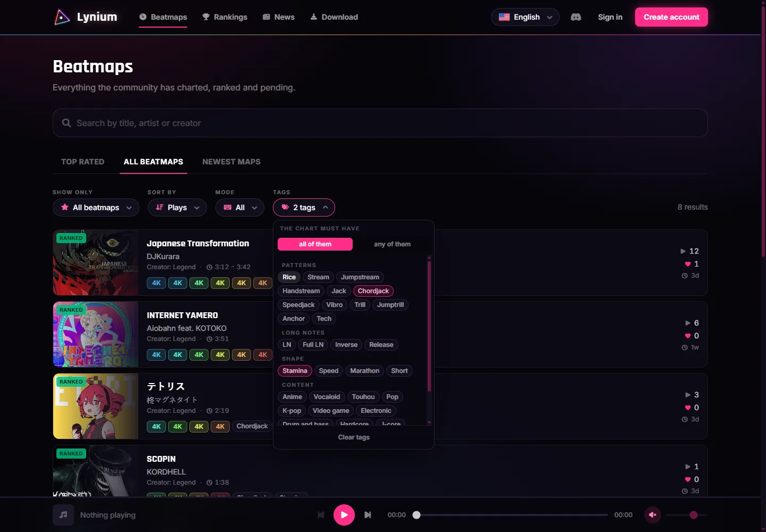Open the Discord icon link
This screenshot has width=766, height=532.
(576, 17)
